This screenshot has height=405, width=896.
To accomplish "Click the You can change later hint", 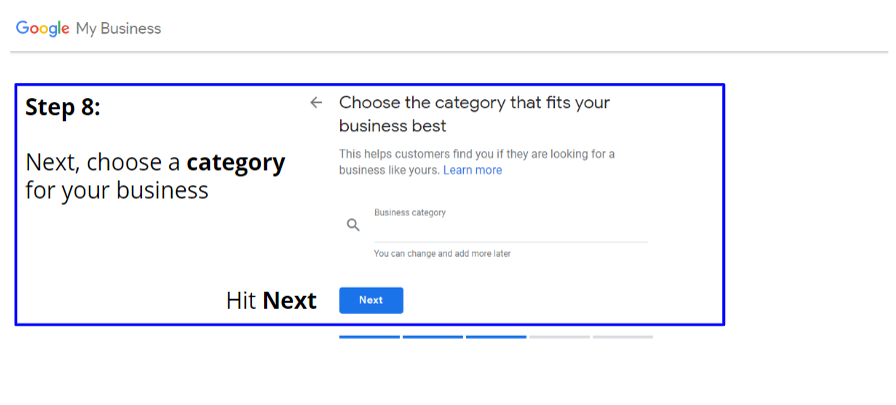I will (x=442, y=254).
